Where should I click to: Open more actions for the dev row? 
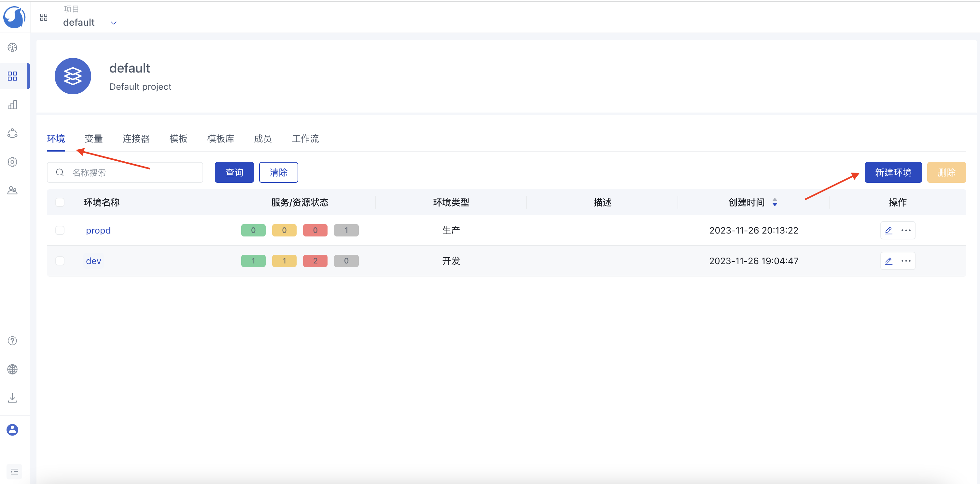pyautogui.click(x=906, y=261)
